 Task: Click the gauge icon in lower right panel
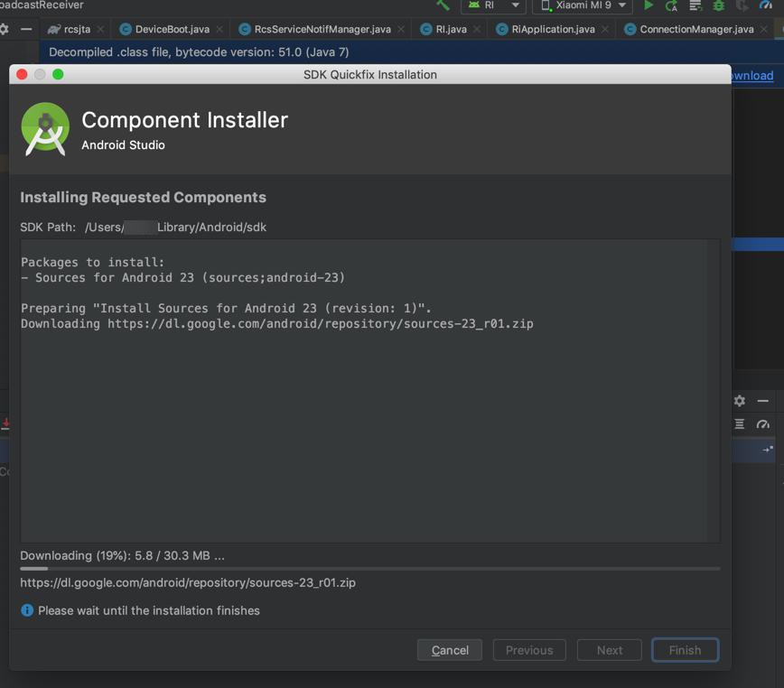pyautogui.click(x=762, y=424)
